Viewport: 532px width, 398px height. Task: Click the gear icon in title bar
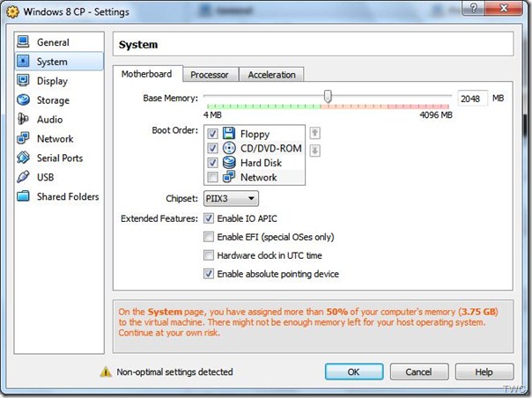pyautogui.click(x=12, y=11)
